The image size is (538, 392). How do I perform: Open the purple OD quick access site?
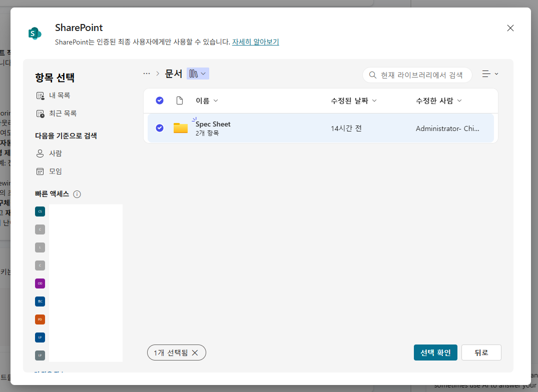click(x=40, y=283)
